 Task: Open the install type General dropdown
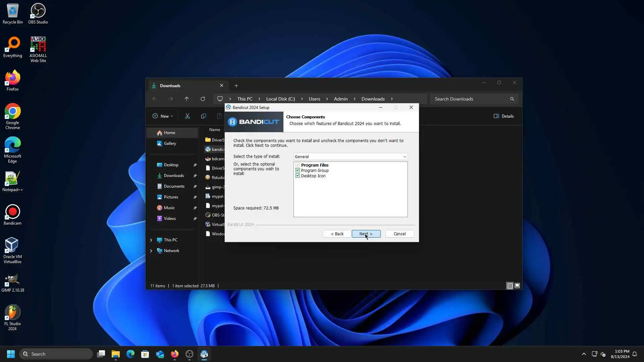pos(350,157)
